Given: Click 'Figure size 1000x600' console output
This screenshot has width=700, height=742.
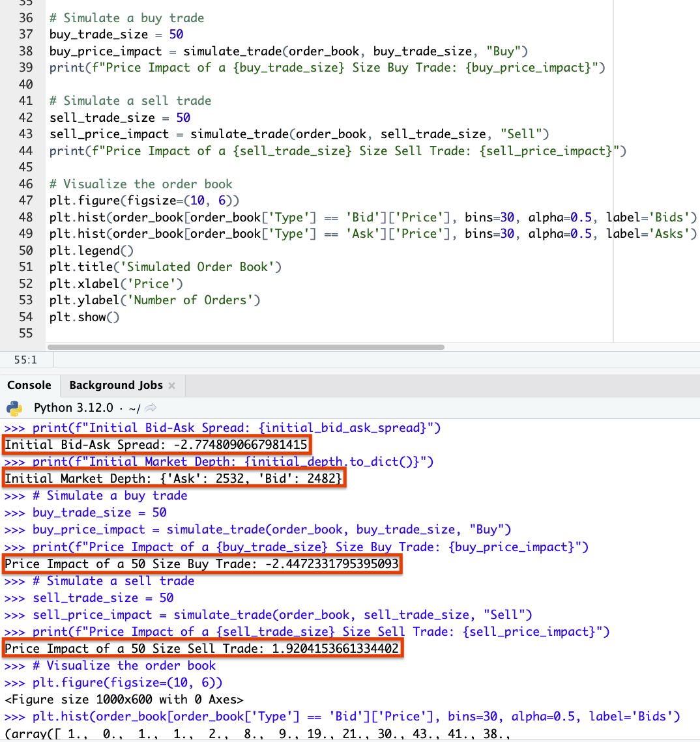Looking at the screenshot, I should [x=124, y=700].
